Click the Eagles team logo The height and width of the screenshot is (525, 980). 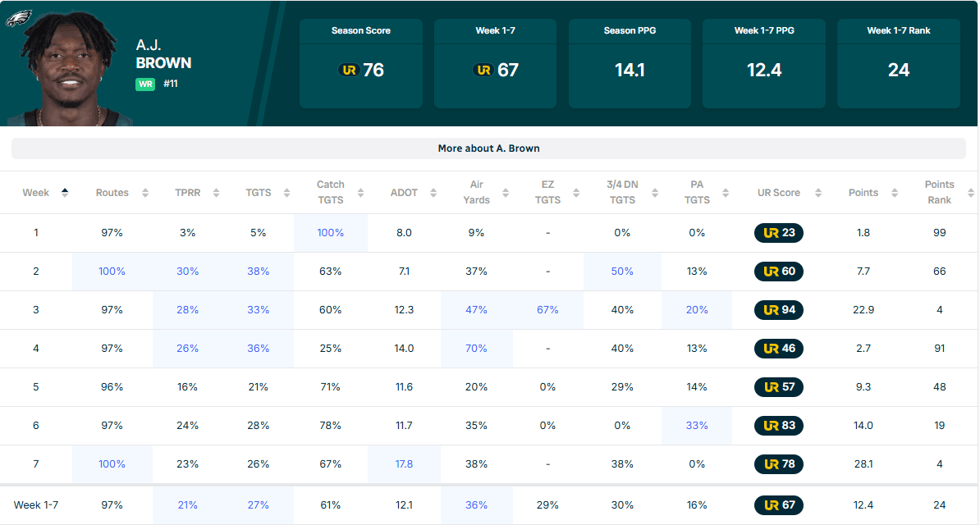(18, 19)
